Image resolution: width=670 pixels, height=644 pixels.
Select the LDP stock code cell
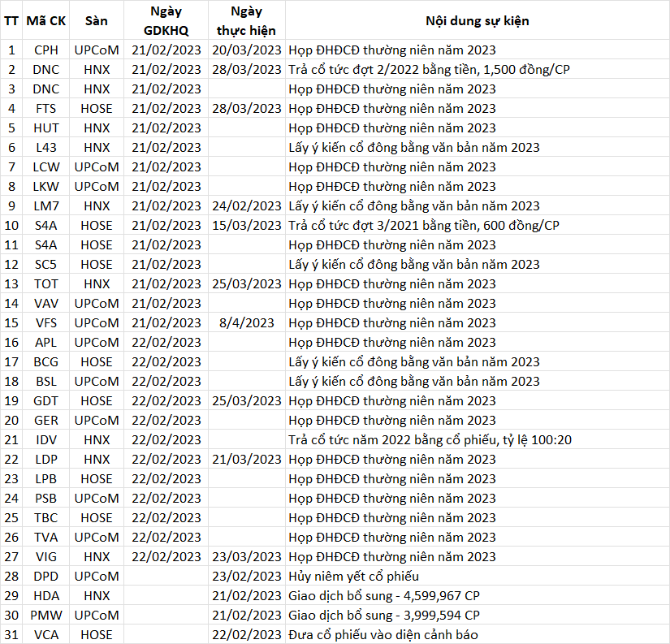(45, 460)
